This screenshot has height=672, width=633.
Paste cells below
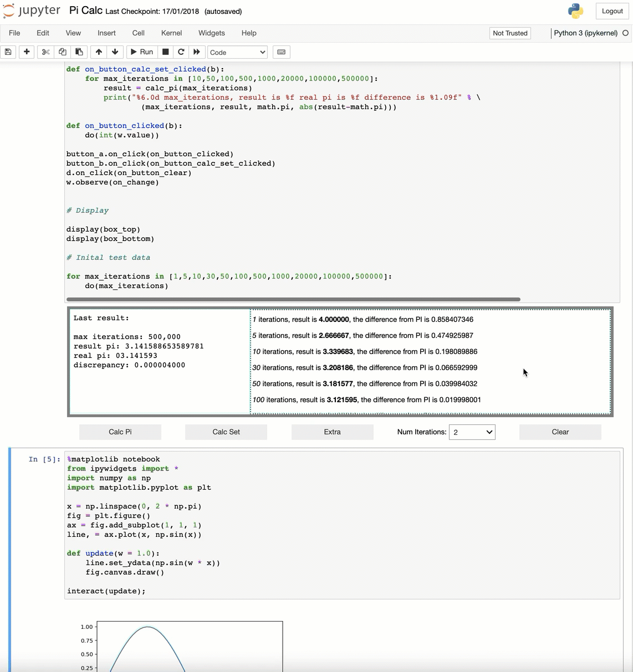[x=79, y=52]
